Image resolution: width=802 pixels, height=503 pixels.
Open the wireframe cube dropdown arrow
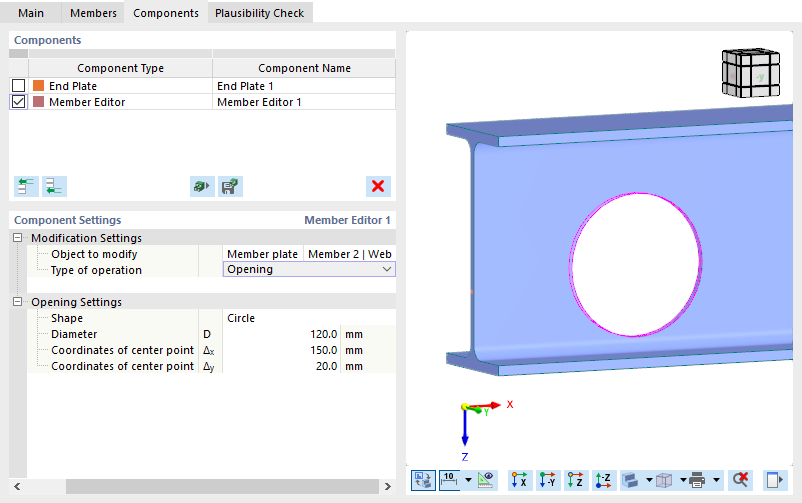(683, 480)
